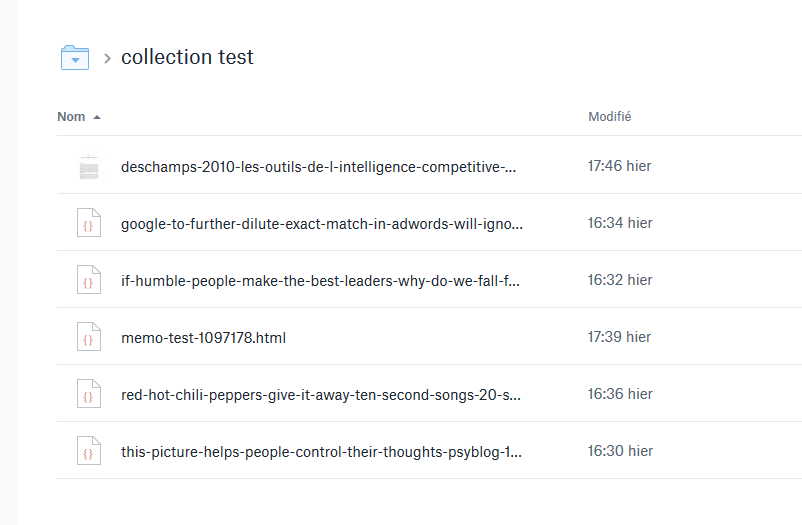Click the collection test folder title
The height and width of the screenshot is (525, 802).
pos(187,57)
